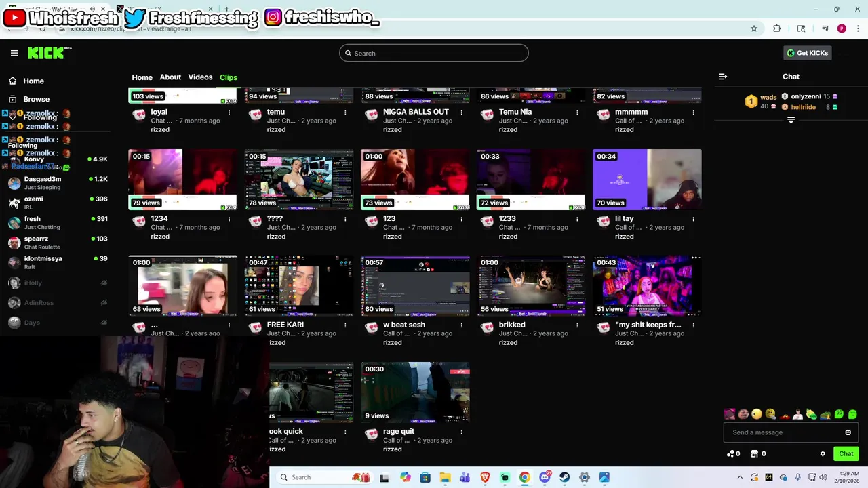Screen dimensions: 868x488
Task: Select the Clips tab
Action: click(229, 77)
